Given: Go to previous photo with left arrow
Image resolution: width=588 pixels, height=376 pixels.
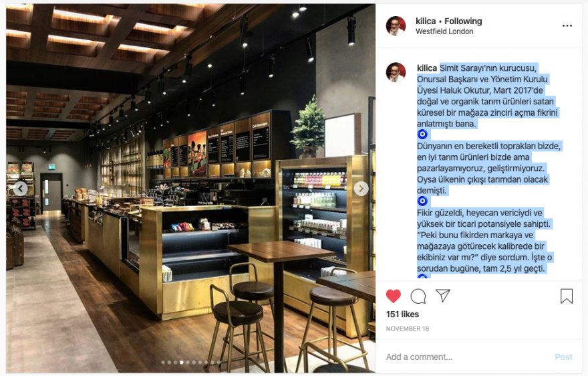Looking at the screenshot, I should pos(21,189).
